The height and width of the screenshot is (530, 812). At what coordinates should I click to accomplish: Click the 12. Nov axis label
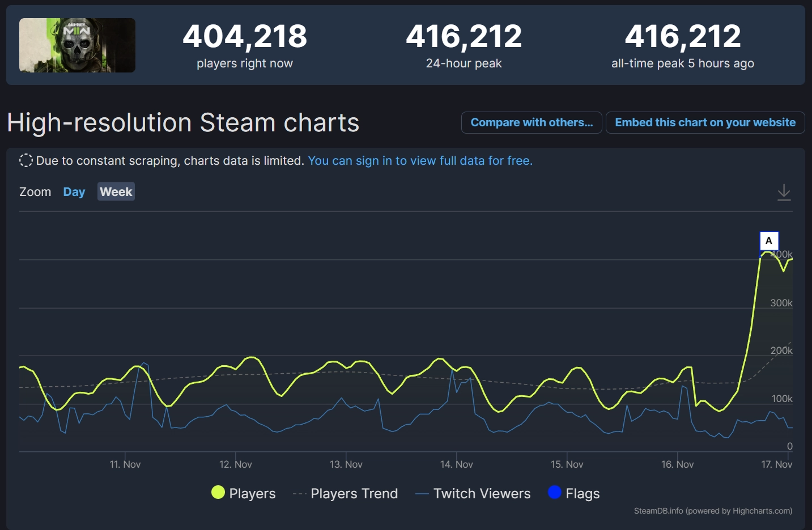tap(236, 464)
